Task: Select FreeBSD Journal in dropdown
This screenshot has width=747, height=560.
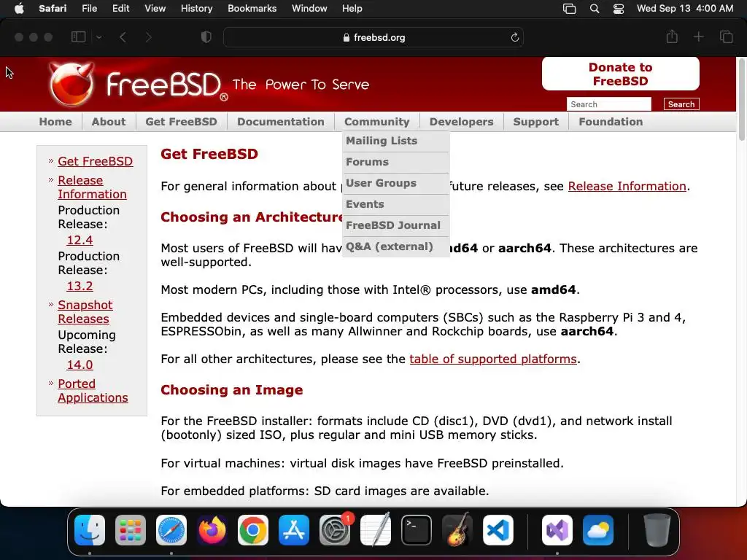Action: coord(396,225)
